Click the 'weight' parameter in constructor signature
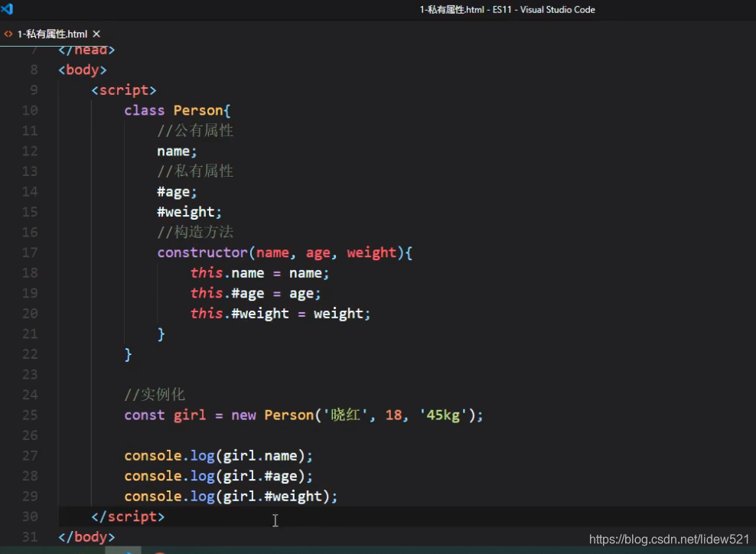This screenshot has width=756, height=554. pyautogui.click(x=372, y=253)
